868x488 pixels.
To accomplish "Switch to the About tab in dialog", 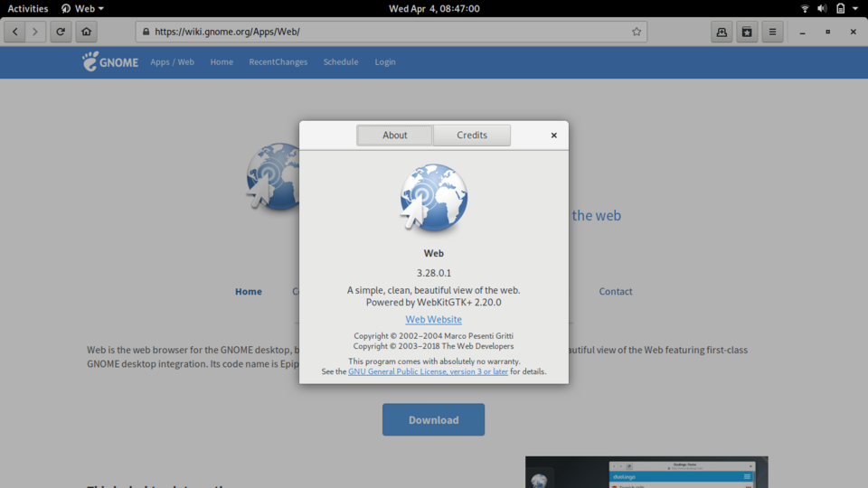I will coord(395,135).
